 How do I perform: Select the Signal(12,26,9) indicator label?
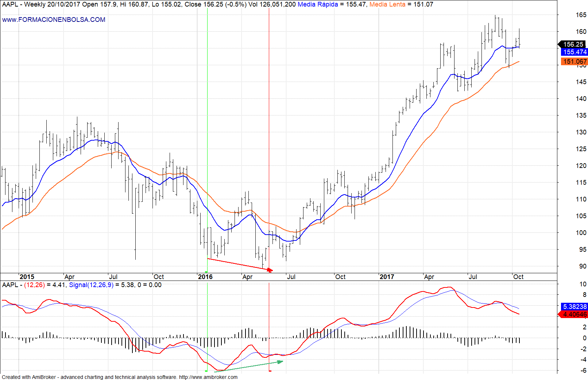pos(91,285)
